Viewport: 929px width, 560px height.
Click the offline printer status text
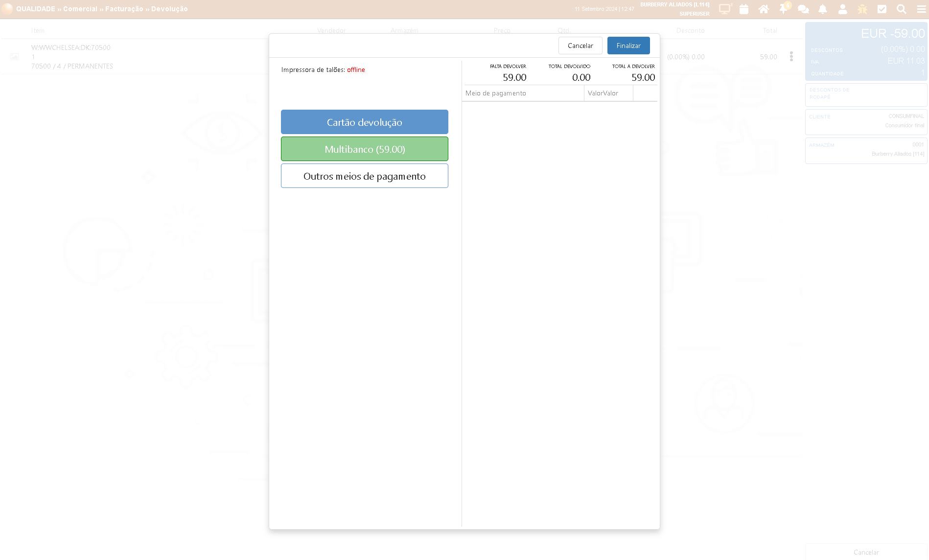click(x=356, y=70)
